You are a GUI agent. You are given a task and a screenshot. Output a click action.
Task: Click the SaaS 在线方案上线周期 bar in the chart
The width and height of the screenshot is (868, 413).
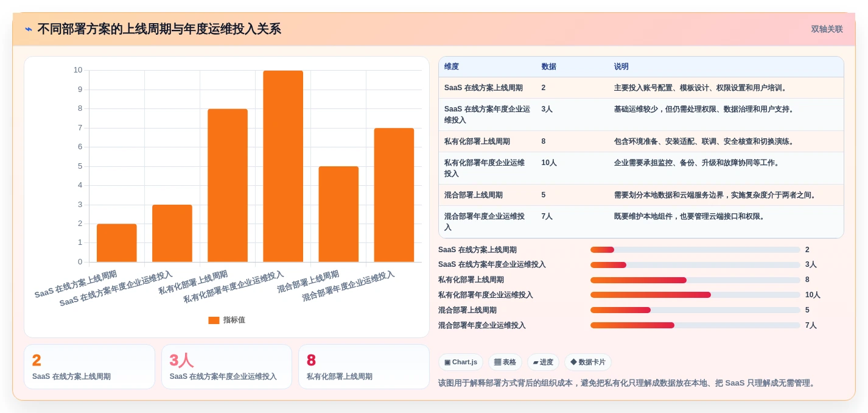(117, 243)
